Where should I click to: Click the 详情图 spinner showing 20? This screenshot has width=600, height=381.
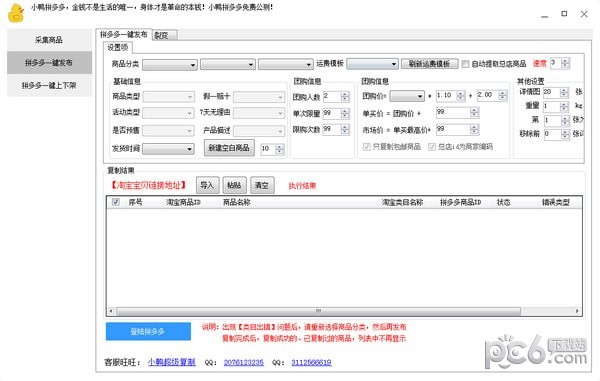pos(556,92)
